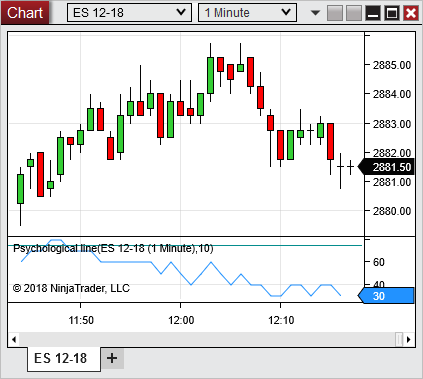Click the 12:10 time axis label
423x379 pixels.
281,320
